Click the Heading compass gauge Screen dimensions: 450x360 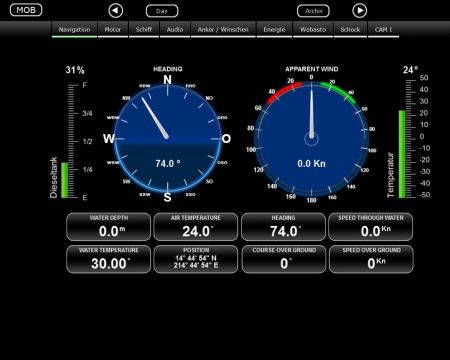click(x=167, y=138)
